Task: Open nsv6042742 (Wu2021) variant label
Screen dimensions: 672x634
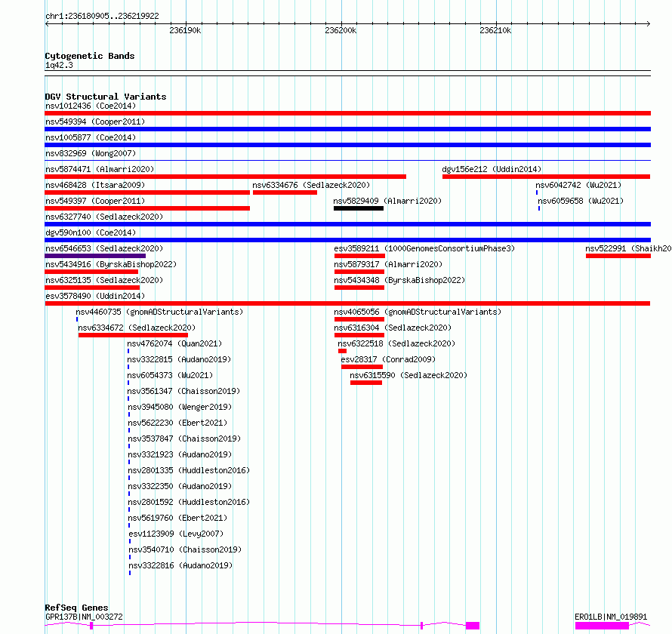Action: (x=578, y=185)
